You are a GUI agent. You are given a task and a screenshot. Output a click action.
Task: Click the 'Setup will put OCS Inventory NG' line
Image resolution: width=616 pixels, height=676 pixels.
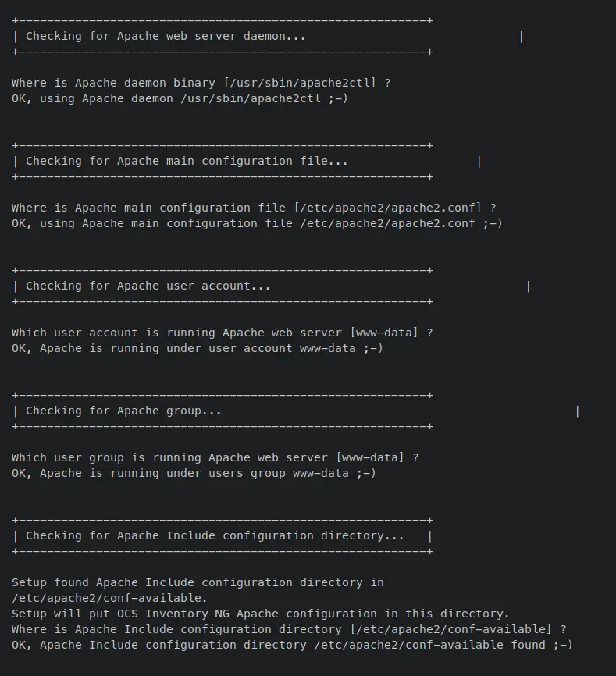(260, 614)
